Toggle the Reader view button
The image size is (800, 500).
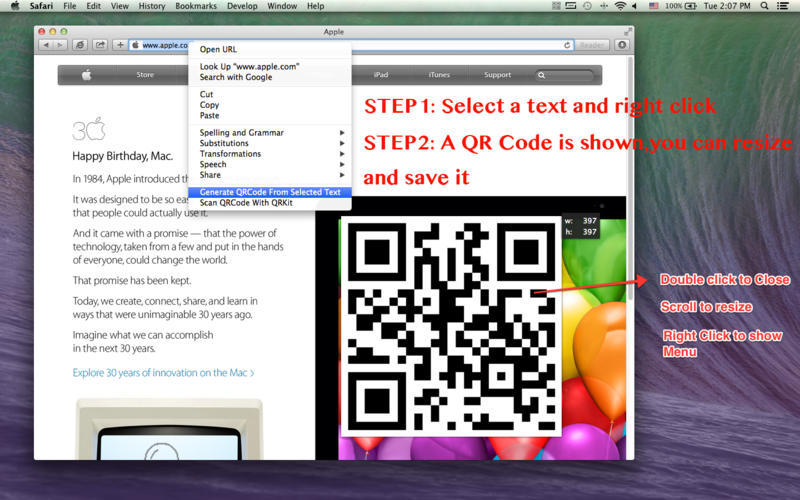pos(593,44)
